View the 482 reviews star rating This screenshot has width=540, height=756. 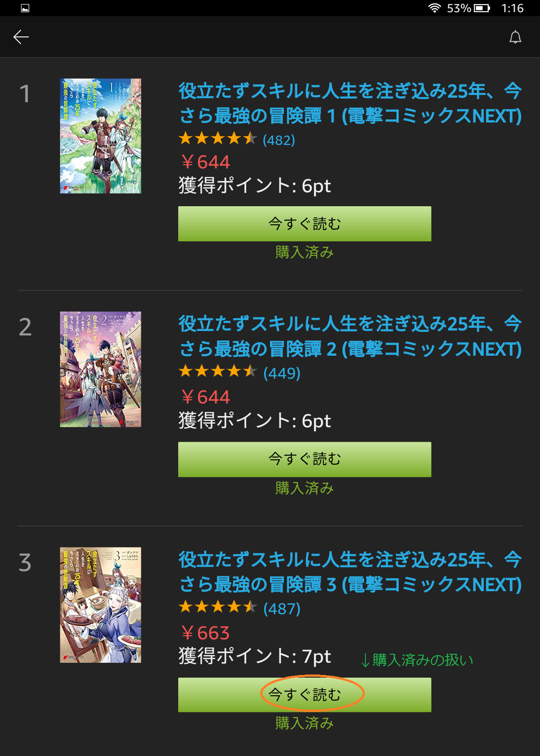point(237,139)
